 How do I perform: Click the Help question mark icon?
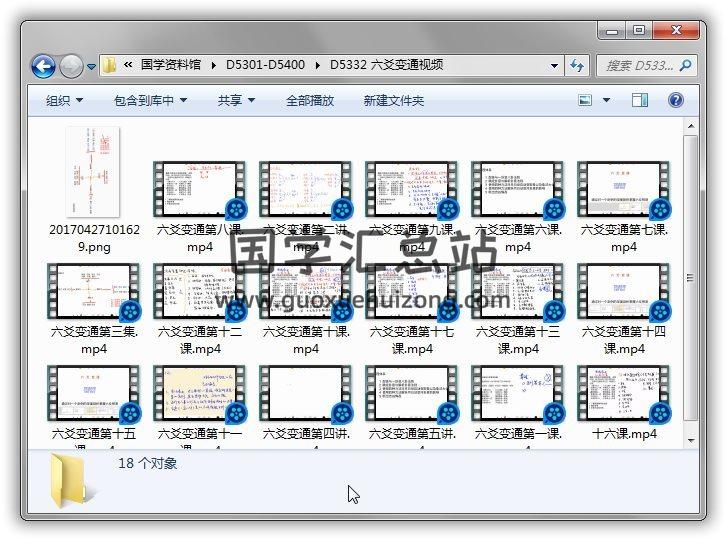coord(676,100)
